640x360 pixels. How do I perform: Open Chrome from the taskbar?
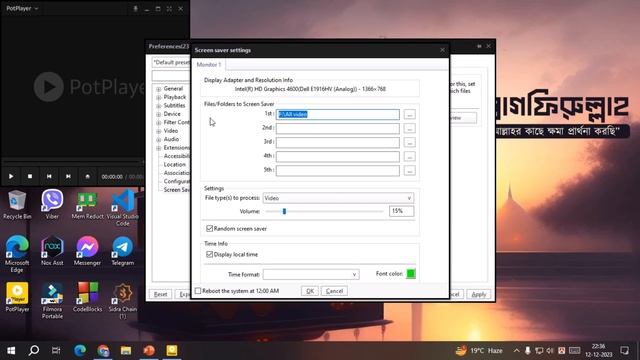[103, 351]
